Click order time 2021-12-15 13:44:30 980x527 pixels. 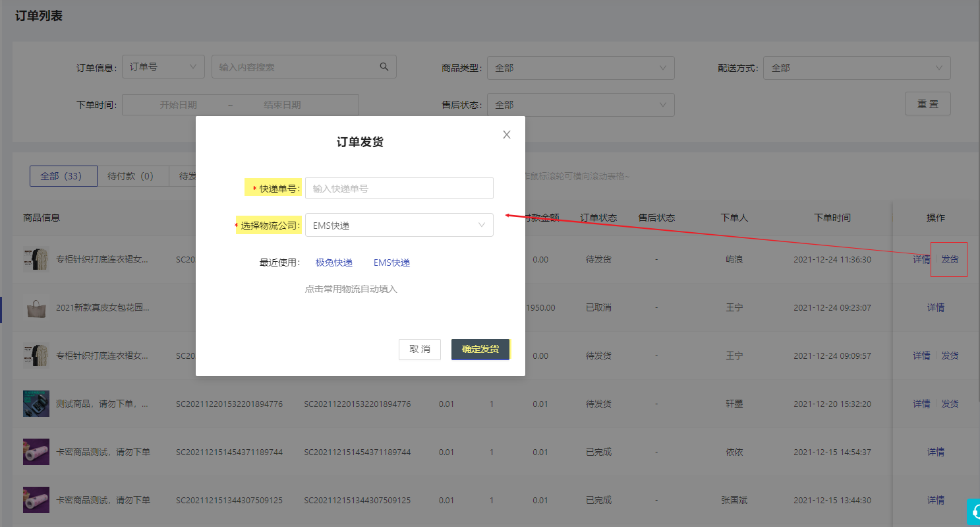click(832, 500)
